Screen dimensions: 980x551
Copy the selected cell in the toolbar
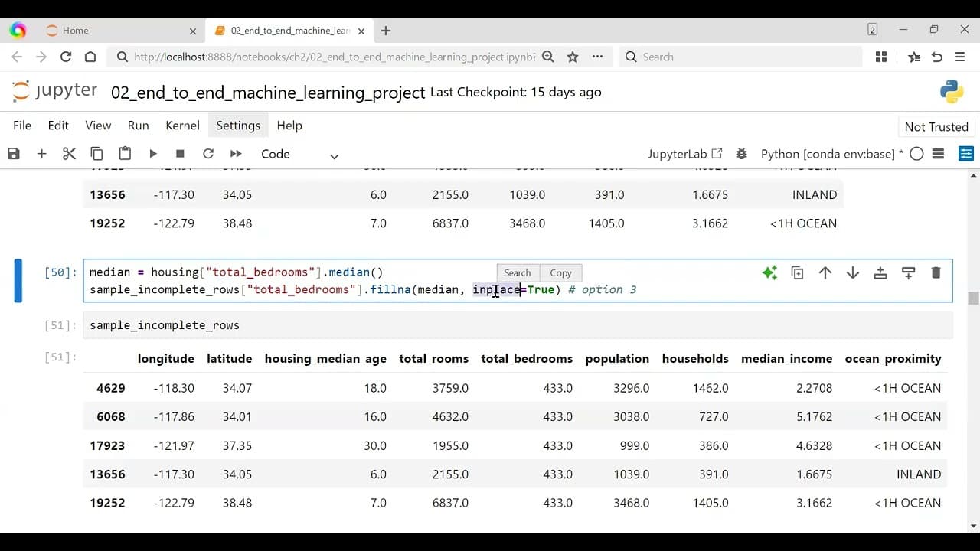96,154
